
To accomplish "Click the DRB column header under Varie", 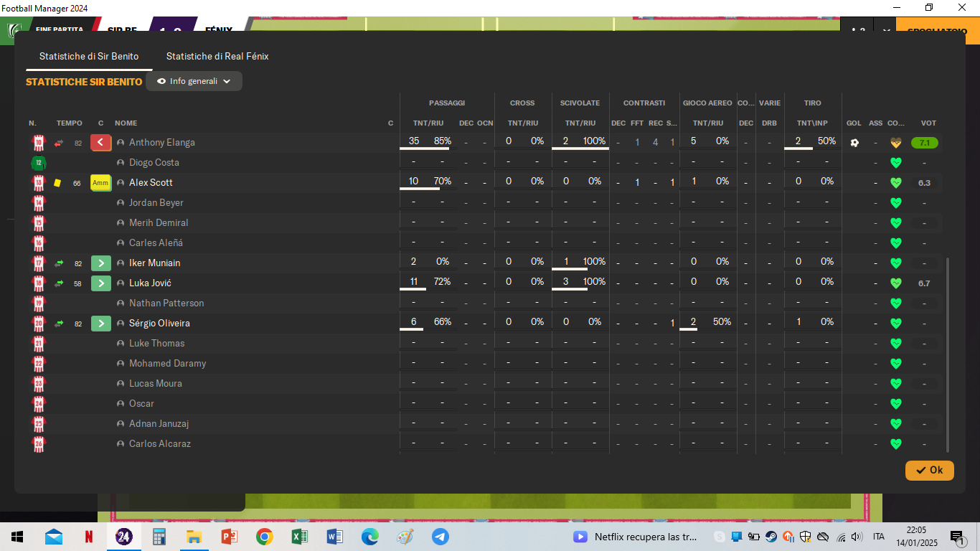I will [x=769, y=123].
